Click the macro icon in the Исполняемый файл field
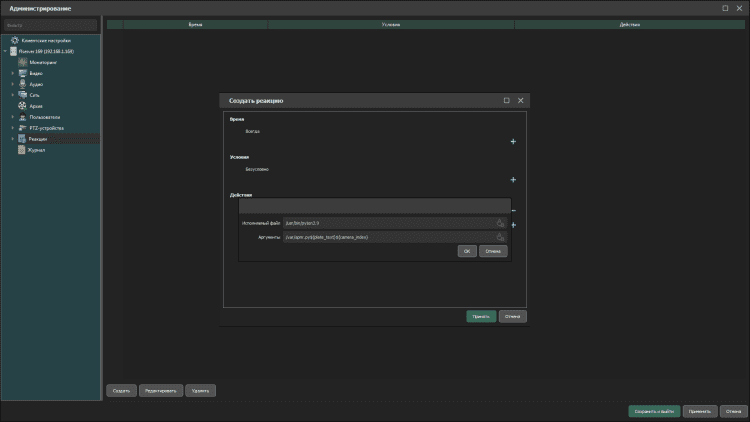 (x=499, y=223)
